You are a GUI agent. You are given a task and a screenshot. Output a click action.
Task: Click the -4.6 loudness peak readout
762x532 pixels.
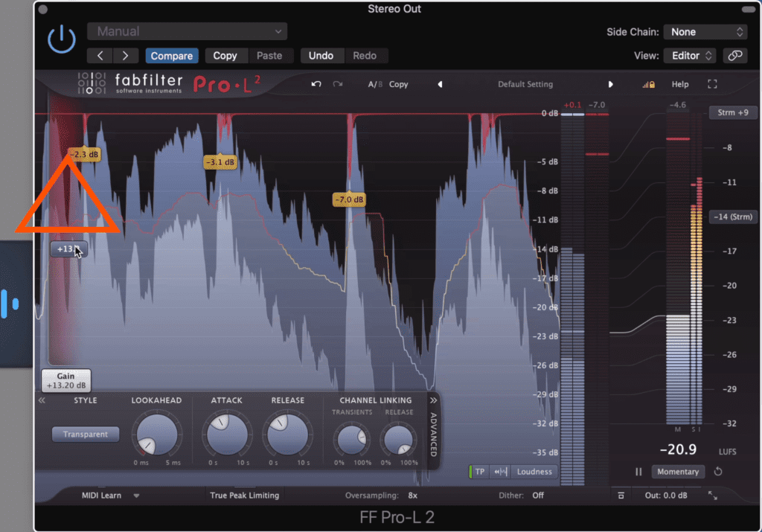click(678, 105)
